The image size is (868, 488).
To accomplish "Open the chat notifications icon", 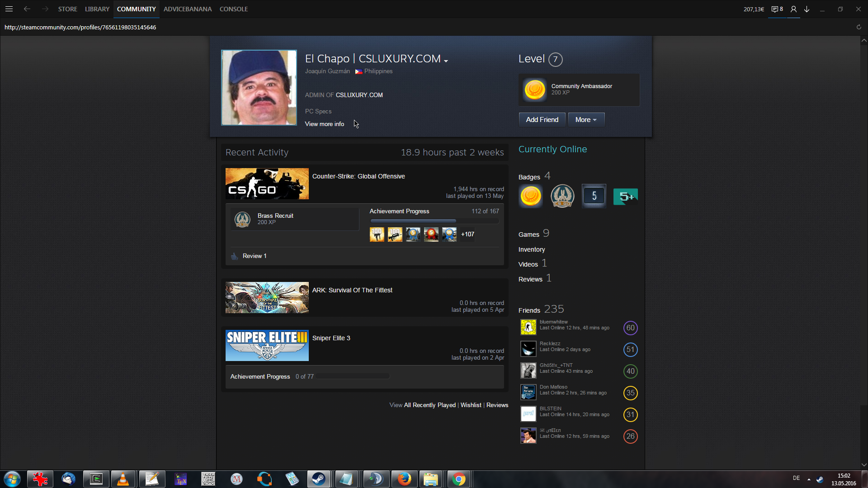I will coord(777,9).
